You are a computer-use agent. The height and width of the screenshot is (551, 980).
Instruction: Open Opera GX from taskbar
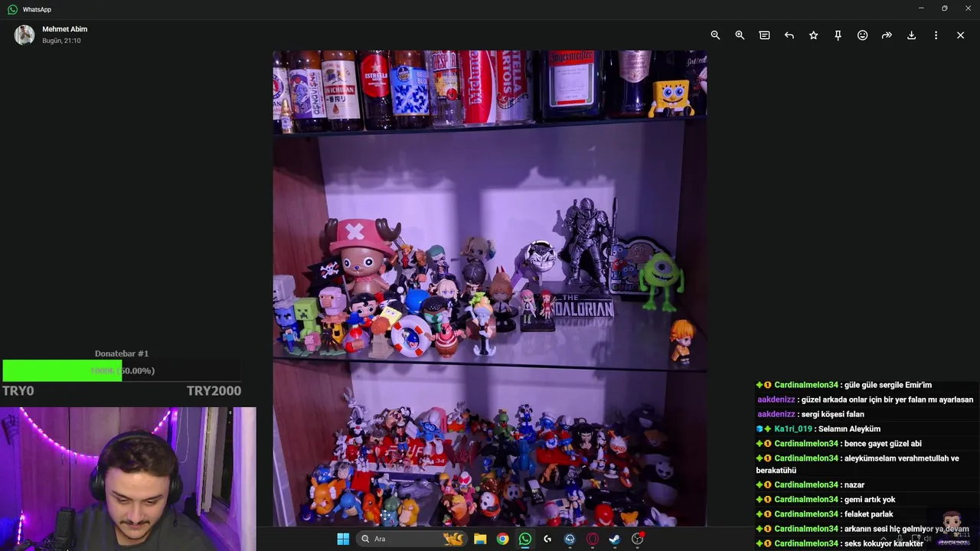tap(592, 539)
